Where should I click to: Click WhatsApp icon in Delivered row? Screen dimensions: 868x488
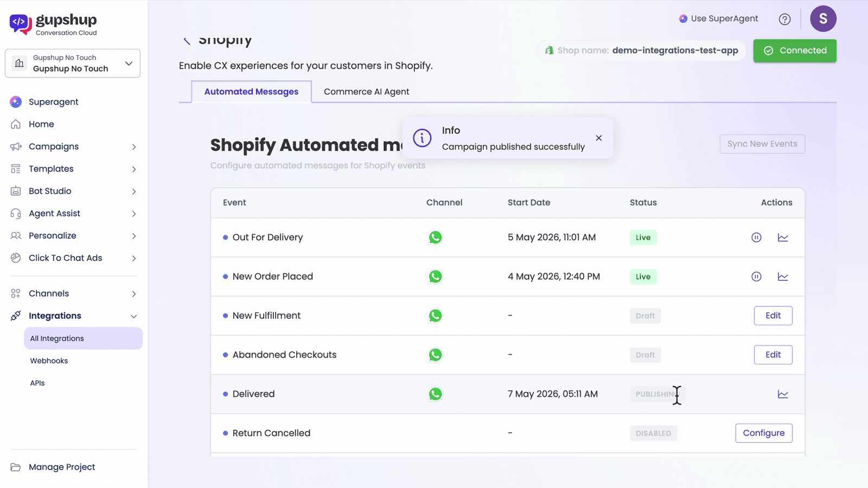pyautogui.click(x=435, y=394)
